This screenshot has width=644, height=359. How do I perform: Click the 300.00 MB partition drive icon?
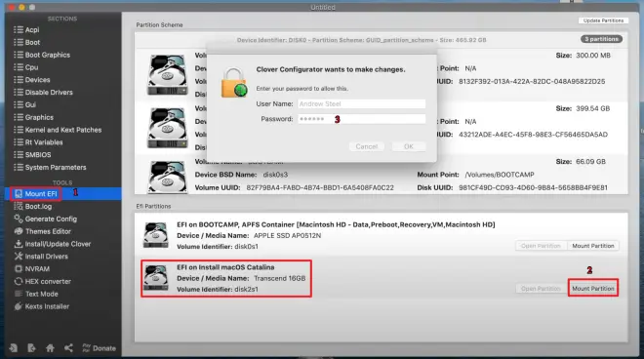coord(167,75)
